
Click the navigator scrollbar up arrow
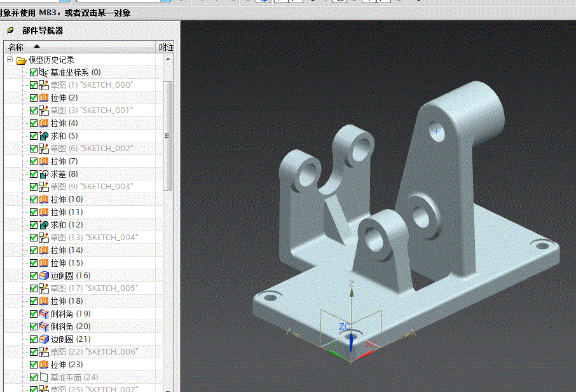click(x=168, y=59)
